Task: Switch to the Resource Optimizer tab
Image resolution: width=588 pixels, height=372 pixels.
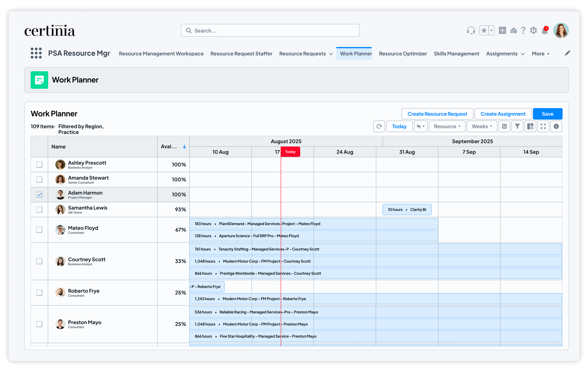Action: tap(403, 54)
